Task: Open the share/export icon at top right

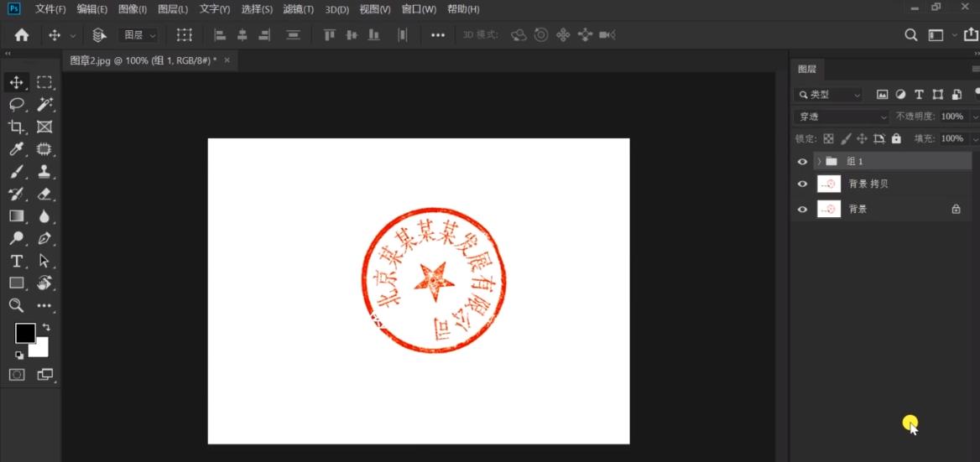Action: (x=972, y=35)
